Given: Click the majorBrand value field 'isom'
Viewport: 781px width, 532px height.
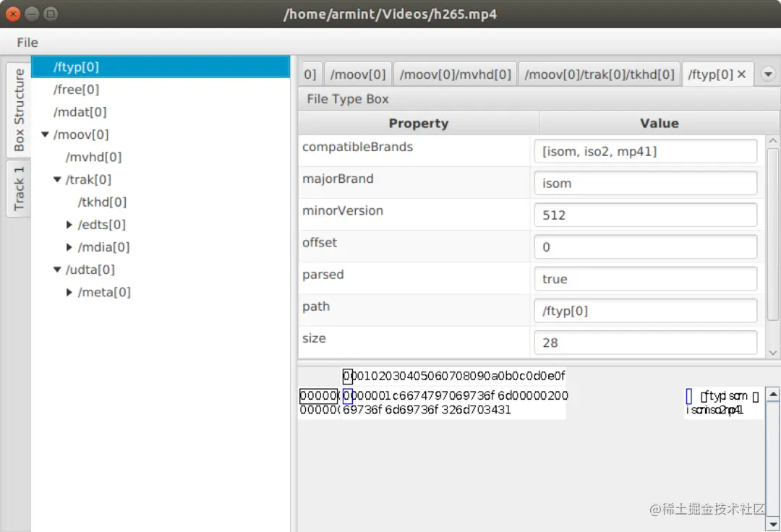Looking at the screenshot, I should (x=646, y=183).
